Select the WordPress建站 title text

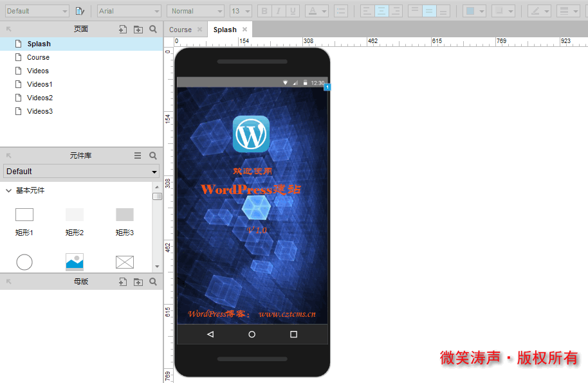click(x=251, y=190)
